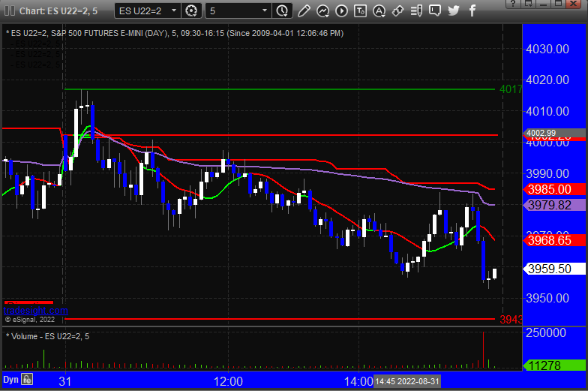Click the eSignal, 2022 copyright text
Screen dimensions: 588x391
30,320
